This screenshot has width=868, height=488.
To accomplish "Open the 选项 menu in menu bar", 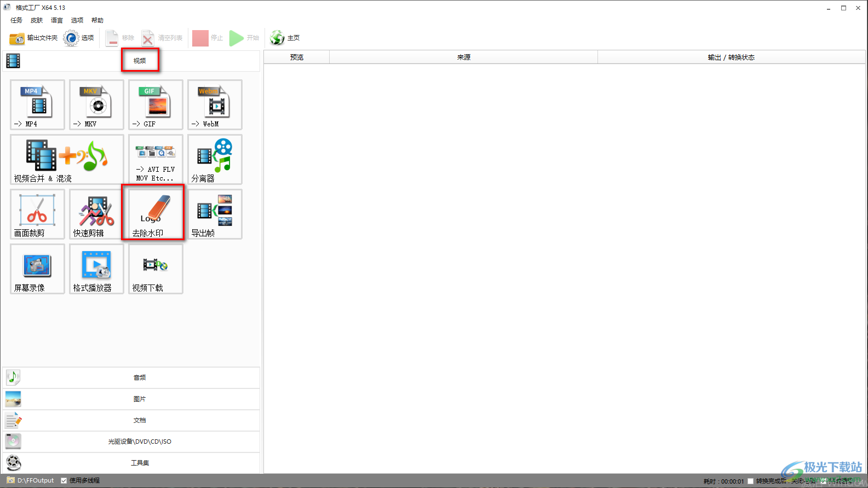I will tap(77, 20).
